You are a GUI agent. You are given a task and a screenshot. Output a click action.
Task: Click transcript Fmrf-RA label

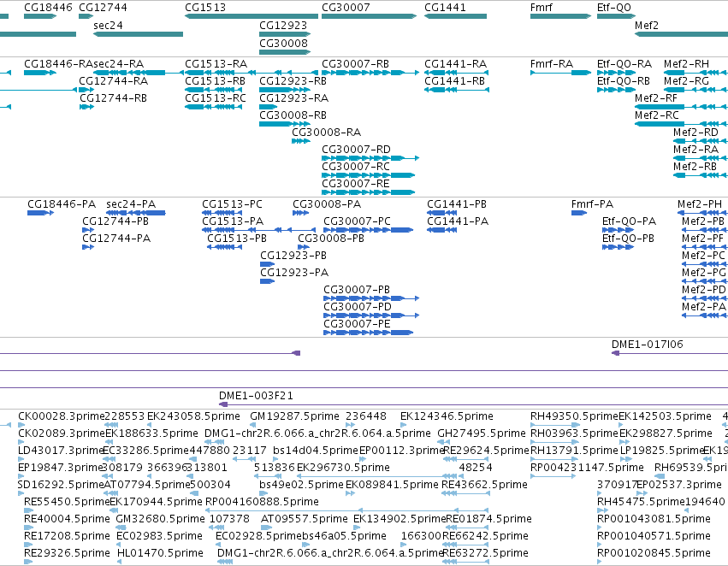coord(552,64)
